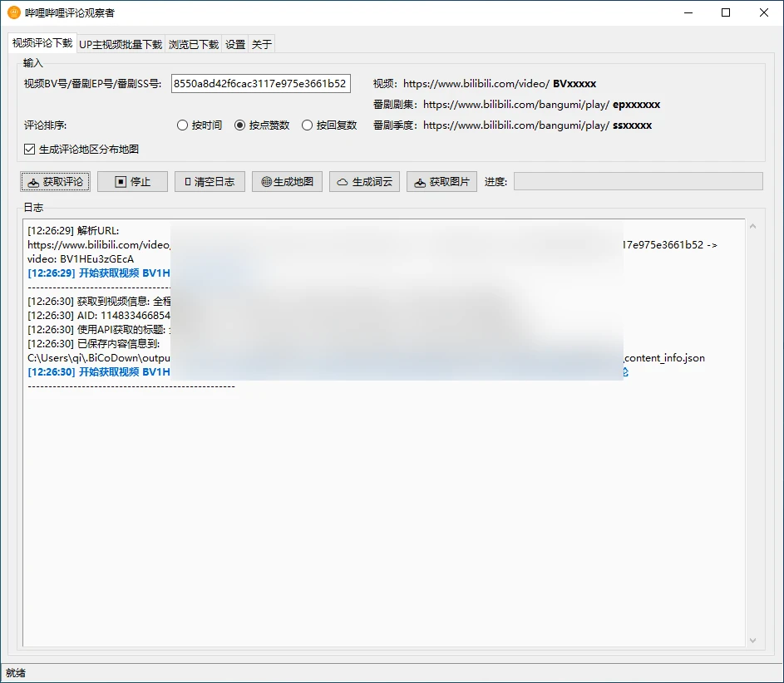Open the 浏览已下载 tab
Screen dimensions: 784x683
coord(193,45)
